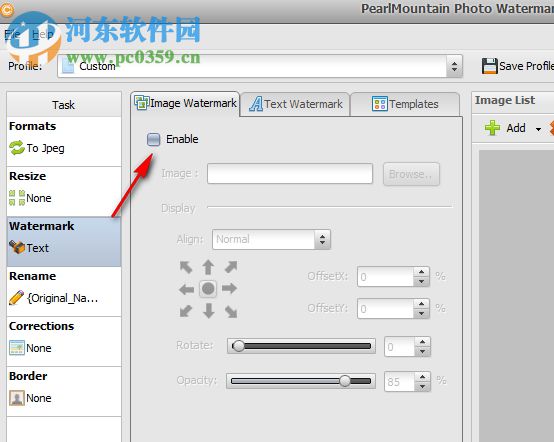554x442 pixels.
Task: Click the center alignment circle button
Action: click(208, 289)
